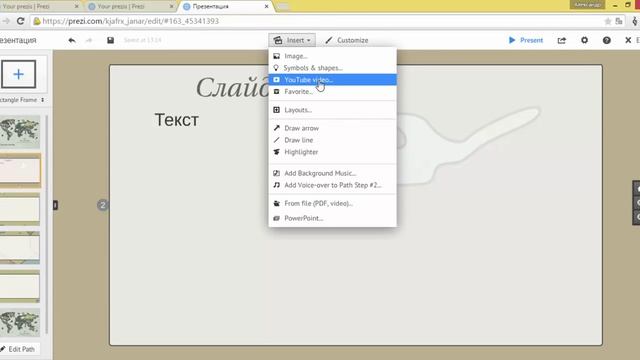Click the Present button
Viewport: 640px width, 360px height.
tap(526, 40)
